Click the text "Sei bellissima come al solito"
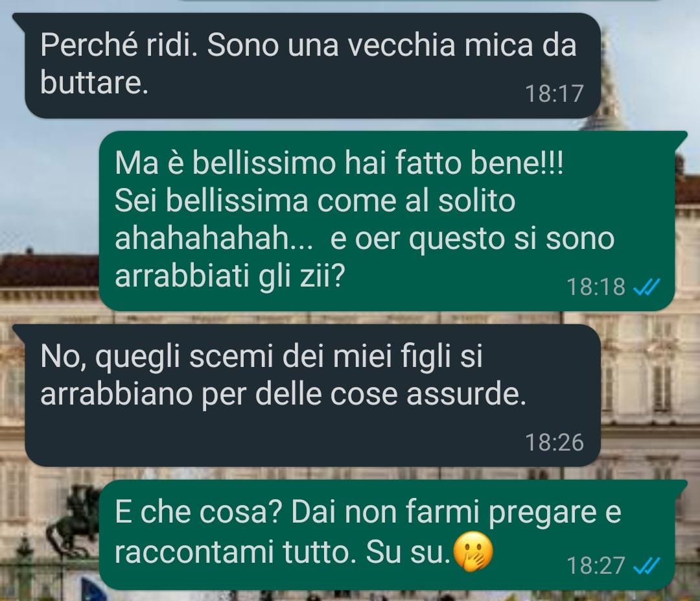Screen dimensions: 700x601 (x=315, y=200)
